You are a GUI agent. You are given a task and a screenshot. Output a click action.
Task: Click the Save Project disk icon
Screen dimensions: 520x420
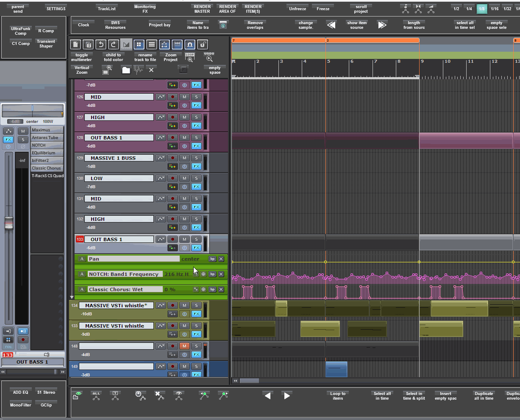88,45
